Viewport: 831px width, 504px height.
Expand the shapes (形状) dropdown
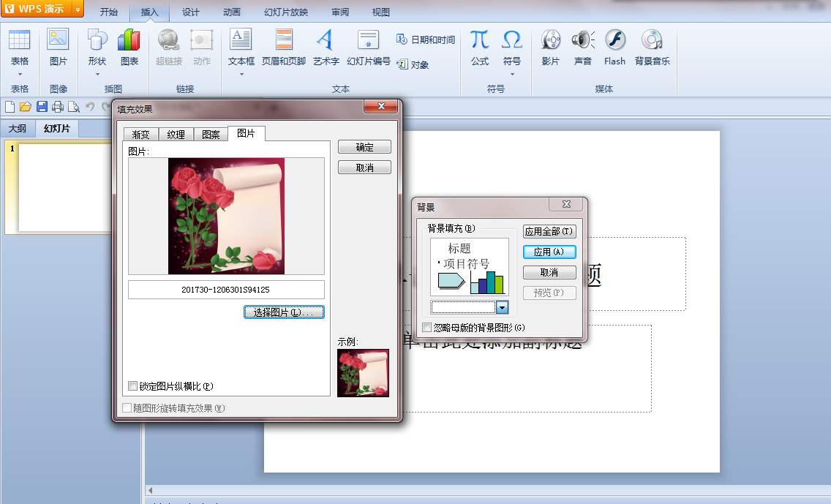pos(97,73)
